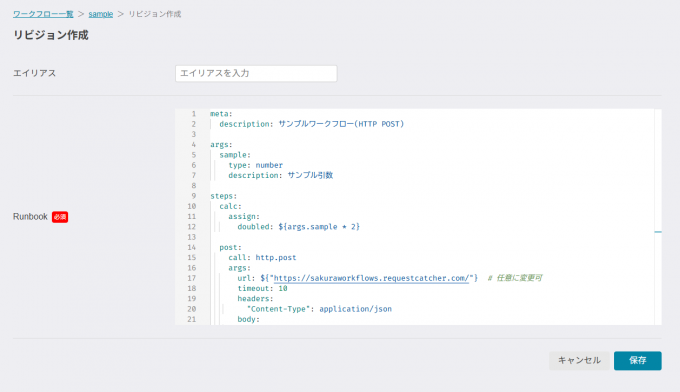
Task: Click the 'call: http.post' line
Action: pos(262,258)
